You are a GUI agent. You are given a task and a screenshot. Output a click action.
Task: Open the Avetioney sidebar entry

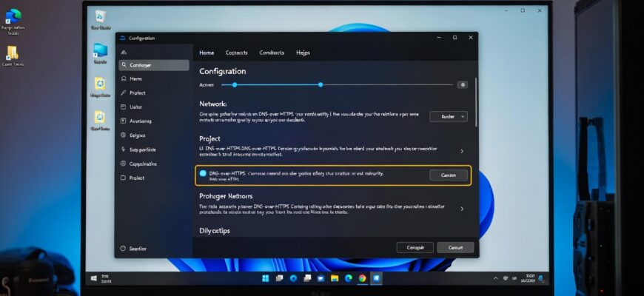pos(154,121)
